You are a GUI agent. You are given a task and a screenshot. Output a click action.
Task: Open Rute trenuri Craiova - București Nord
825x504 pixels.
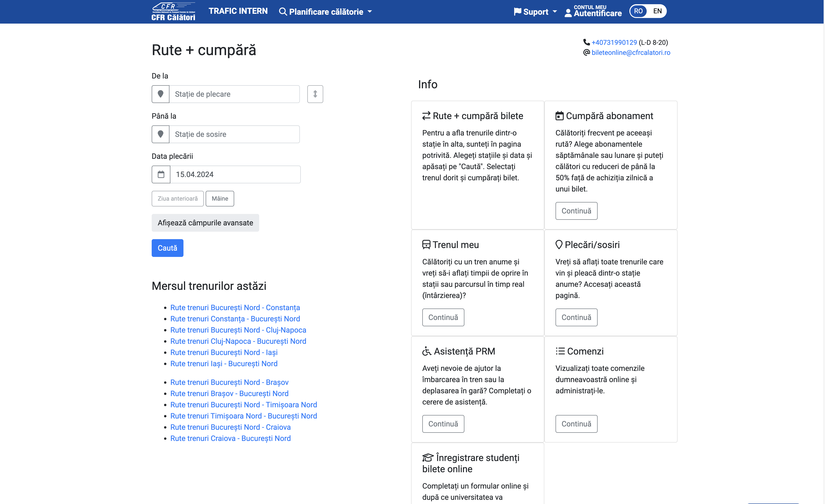(230, 438)
